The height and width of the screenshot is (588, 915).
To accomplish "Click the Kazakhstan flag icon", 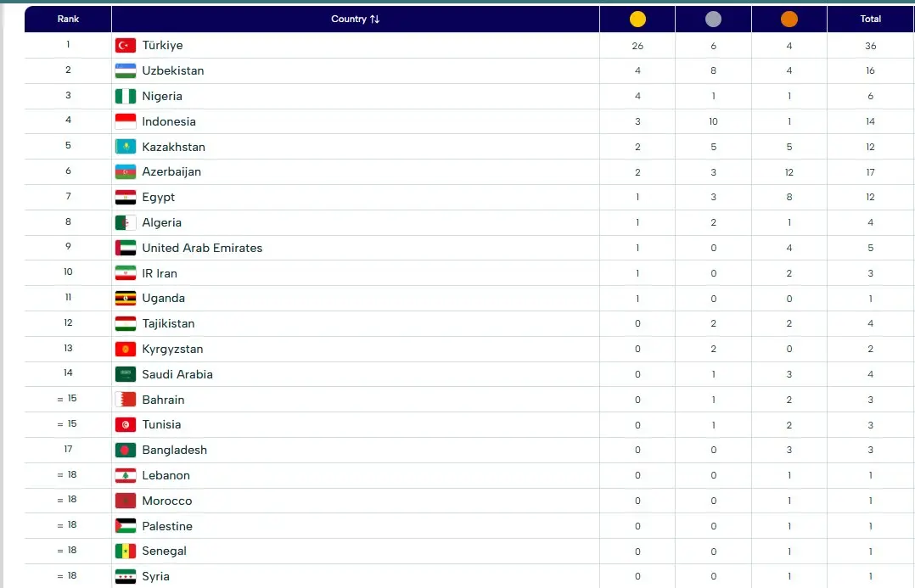I will 126,147.
